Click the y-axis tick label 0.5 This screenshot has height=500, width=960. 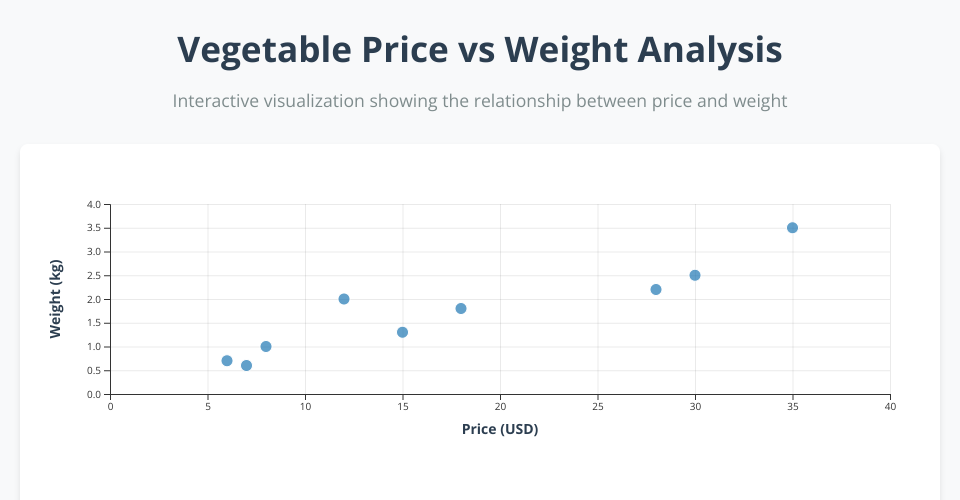pyautogui.click(x=94, y=371)
